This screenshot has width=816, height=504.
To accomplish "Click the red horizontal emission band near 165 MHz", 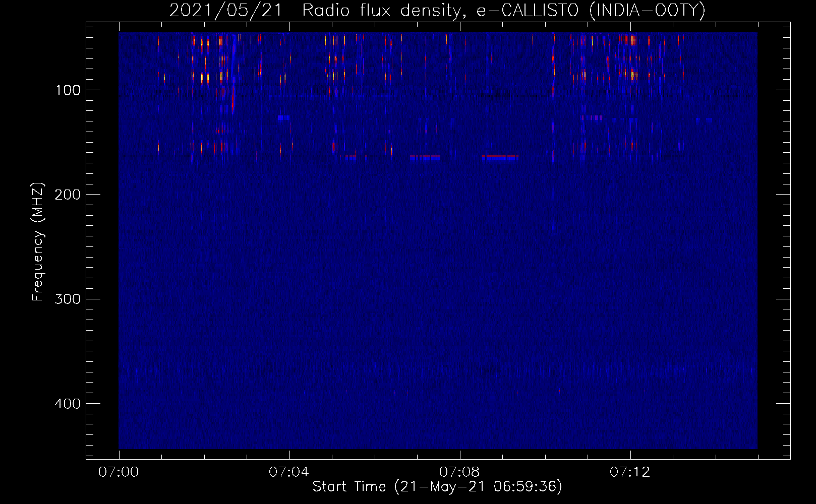I will tap(500, 157).
